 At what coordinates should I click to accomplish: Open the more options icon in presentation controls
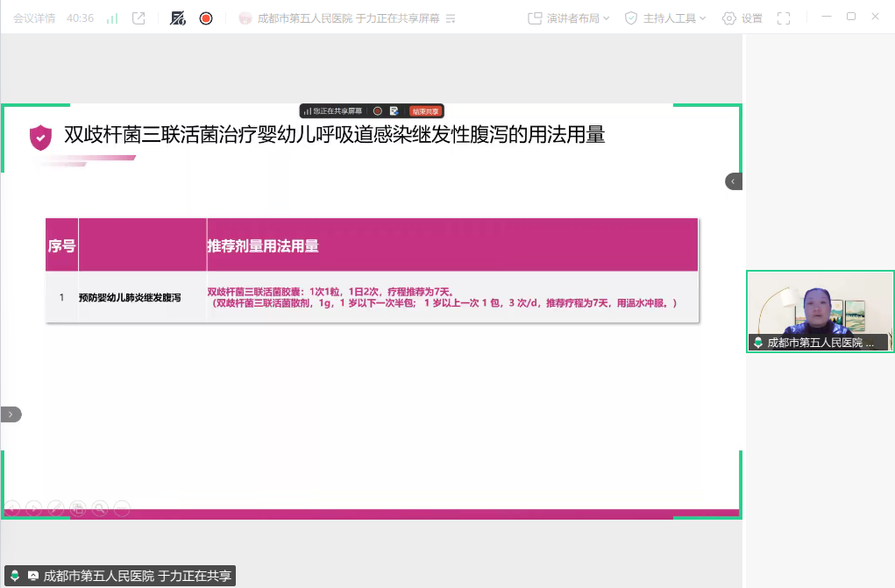tap(120, 507)
